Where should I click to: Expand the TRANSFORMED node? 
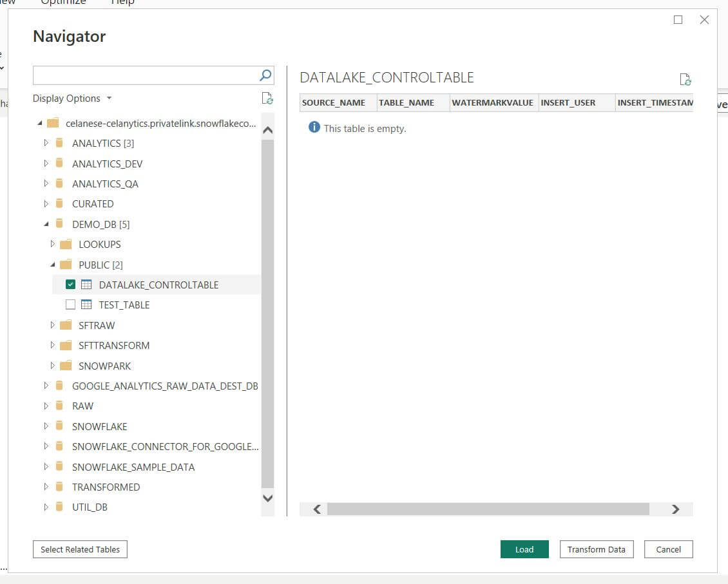(46, 487)
